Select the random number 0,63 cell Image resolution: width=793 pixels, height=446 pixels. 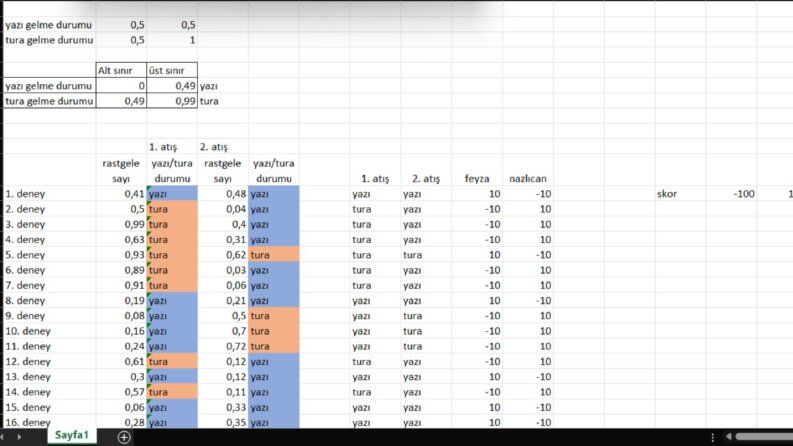[121, 239]
